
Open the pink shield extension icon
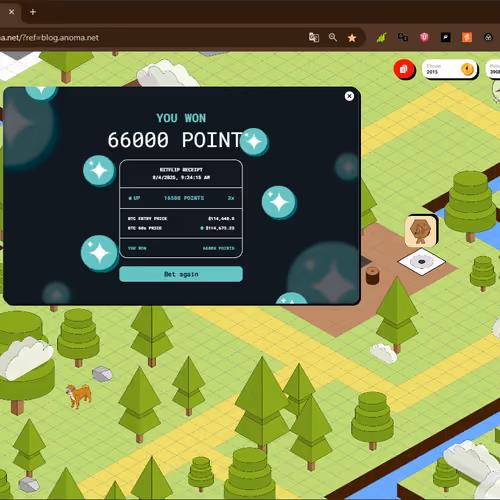[424, 37]
